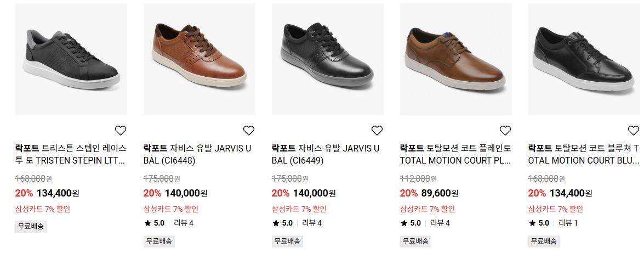The width and height of the screenshot is (644, 264).
Task: Open 리뷰 4 reviews for Court Plaintoe
Action: coord(440,223)
